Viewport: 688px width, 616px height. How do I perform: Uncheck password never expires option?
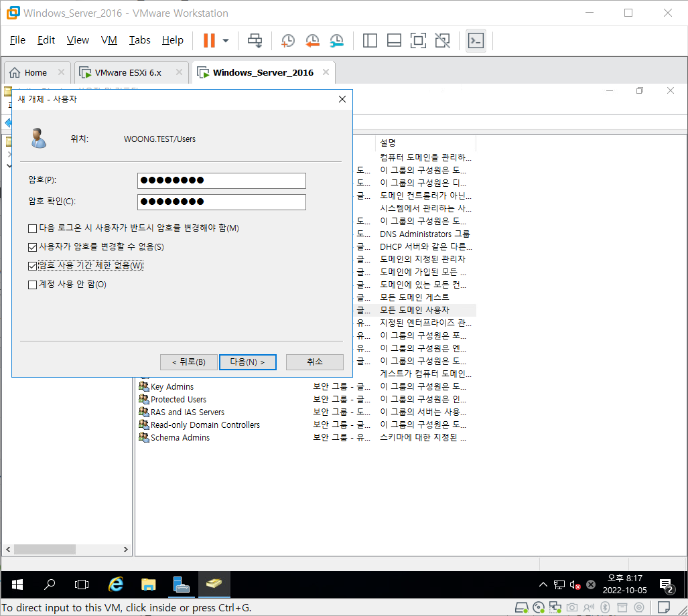click(32, 266)
